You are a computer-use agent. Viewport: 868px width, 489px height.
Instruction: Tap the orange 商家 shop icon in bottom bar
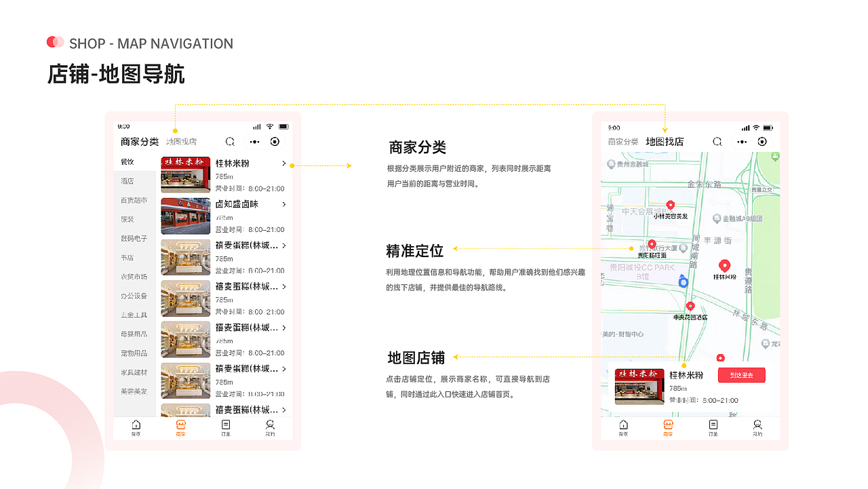click(x=182, y=425)
